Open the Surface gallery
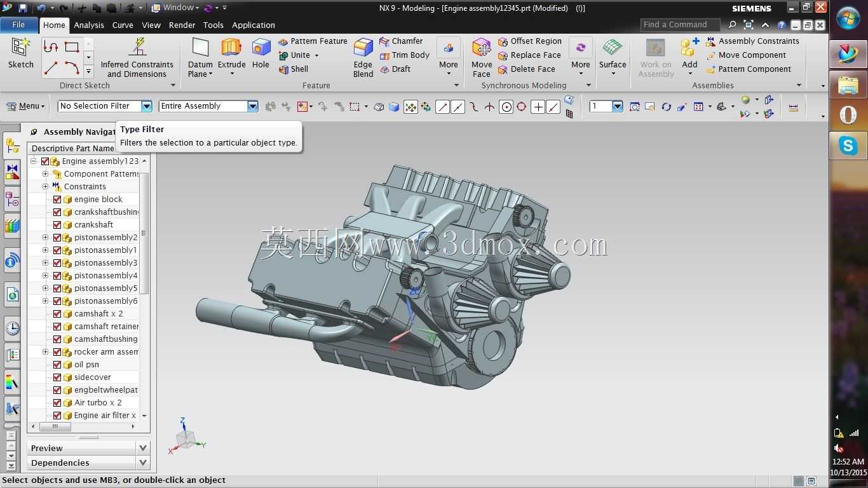Screen dimensions: 868x488 point(613,57)
